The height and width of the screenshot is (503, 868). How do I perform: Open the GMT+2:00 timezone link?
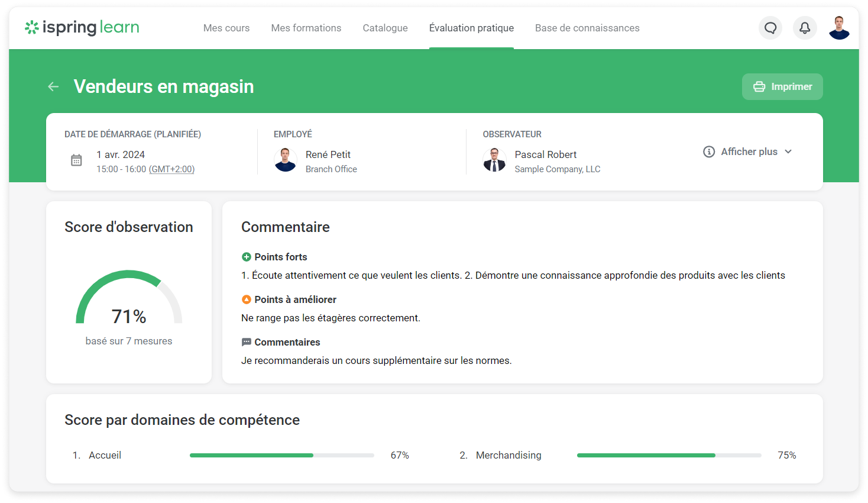(x=172, y=169)
